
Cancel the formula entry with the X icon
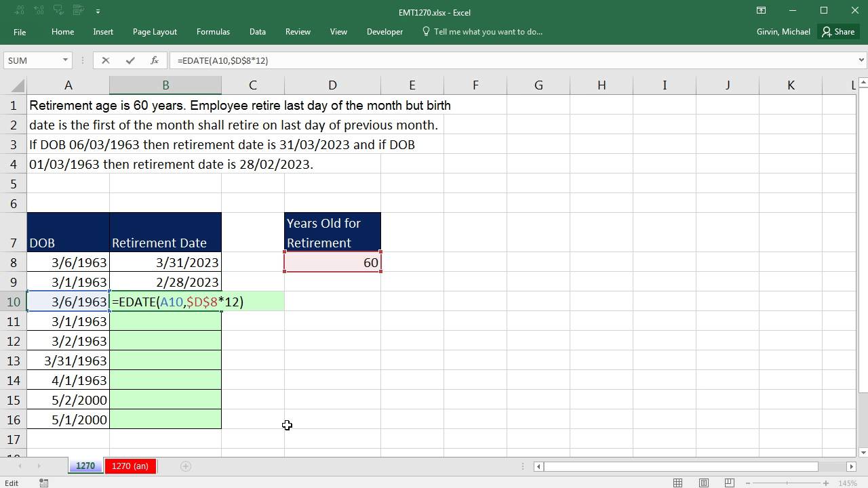pos(105,60)
